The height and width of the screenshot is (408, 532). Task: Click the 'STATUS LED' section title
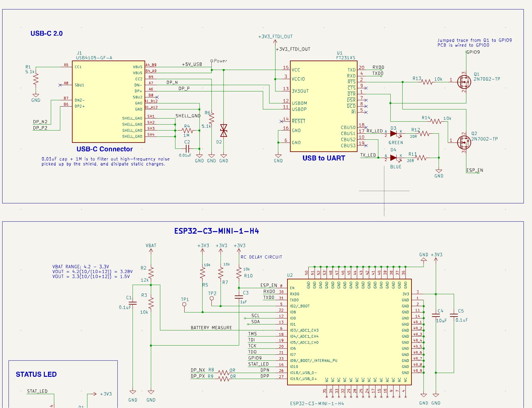pos(36,374)
